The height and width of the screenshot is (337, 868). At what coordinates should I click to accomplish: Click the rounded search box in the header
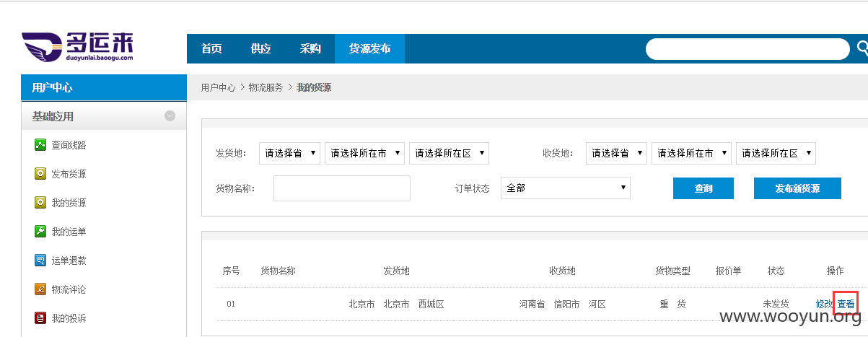tap(748, 49)
